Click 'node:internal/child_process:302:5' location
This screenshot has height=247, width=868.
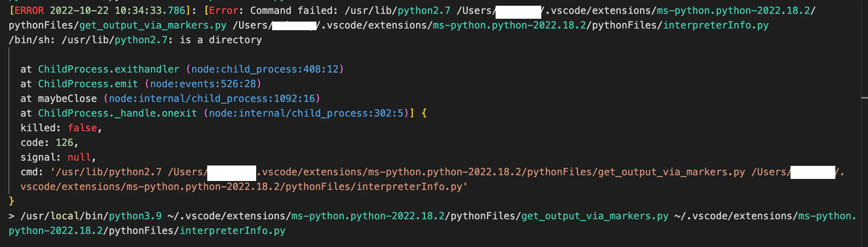tap(306, 113)
